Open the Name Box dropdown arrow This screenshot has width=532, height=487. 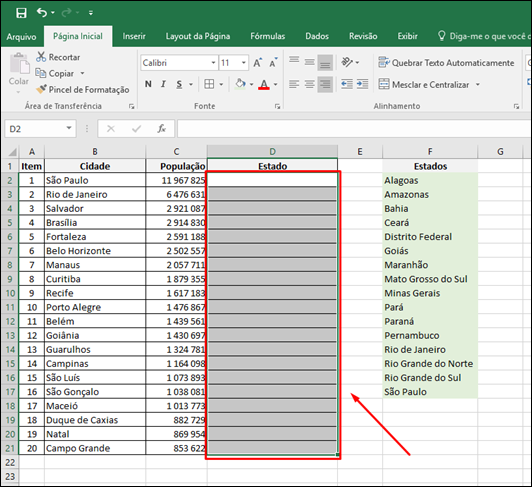tap(69, 129)
